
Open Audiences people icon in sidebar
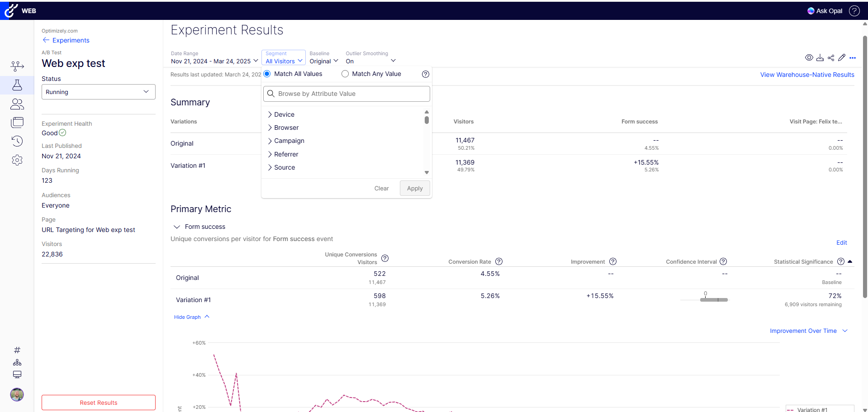(x=17, y=104)
